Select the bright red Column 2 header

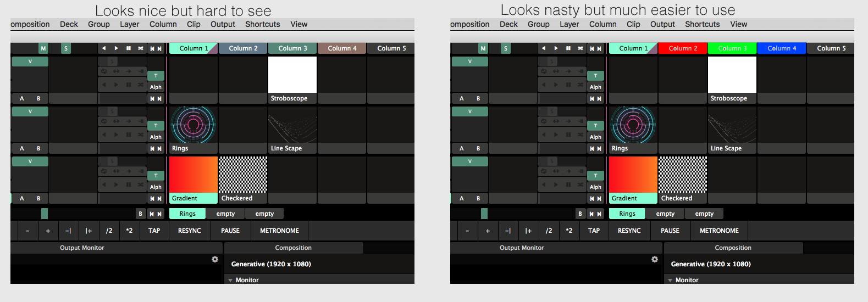[683, 48]
